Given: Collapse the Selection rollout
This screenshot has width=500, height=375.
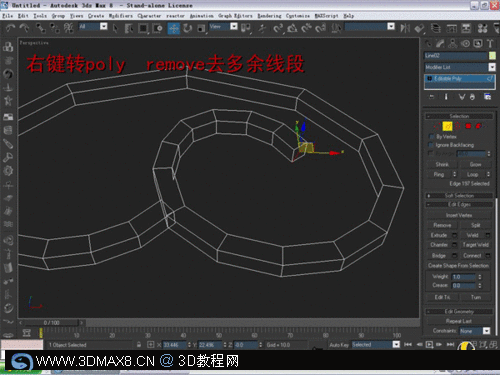Looking at the screenshot, I should coord(459,116).
